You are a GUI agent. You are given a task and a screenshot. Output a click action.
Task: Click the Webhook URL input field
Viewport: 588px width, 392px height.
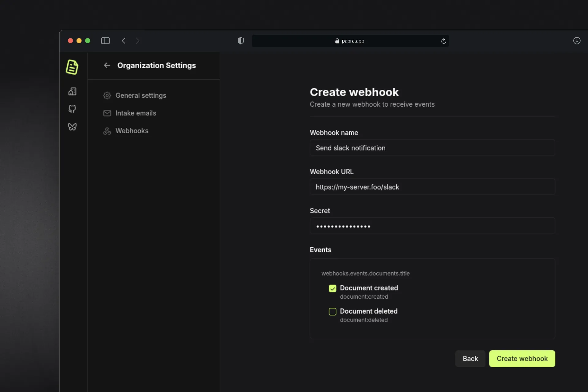[432, 187]
